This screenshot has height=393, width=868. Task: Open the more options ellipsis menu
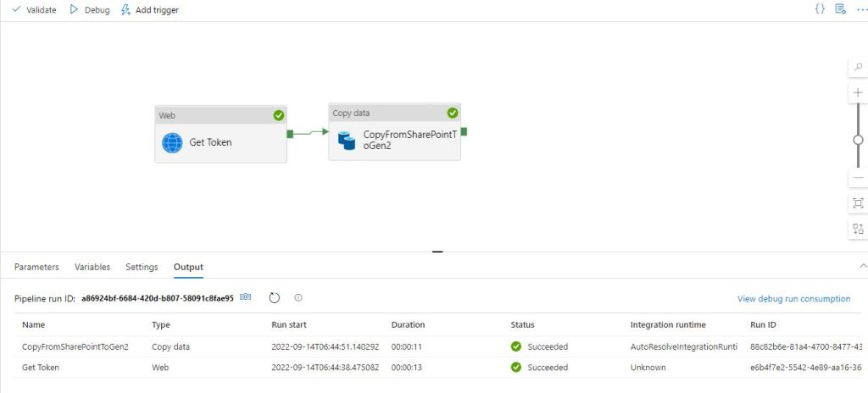(x=861, y=9)
